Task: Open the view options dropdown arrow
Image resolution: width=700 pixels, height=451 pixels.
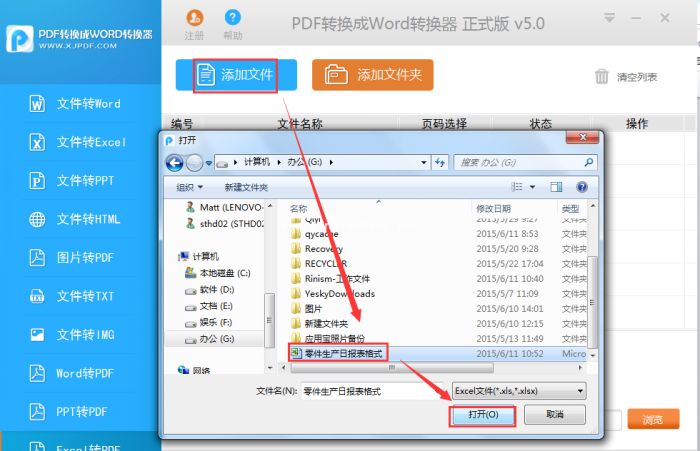Action: 532,187
